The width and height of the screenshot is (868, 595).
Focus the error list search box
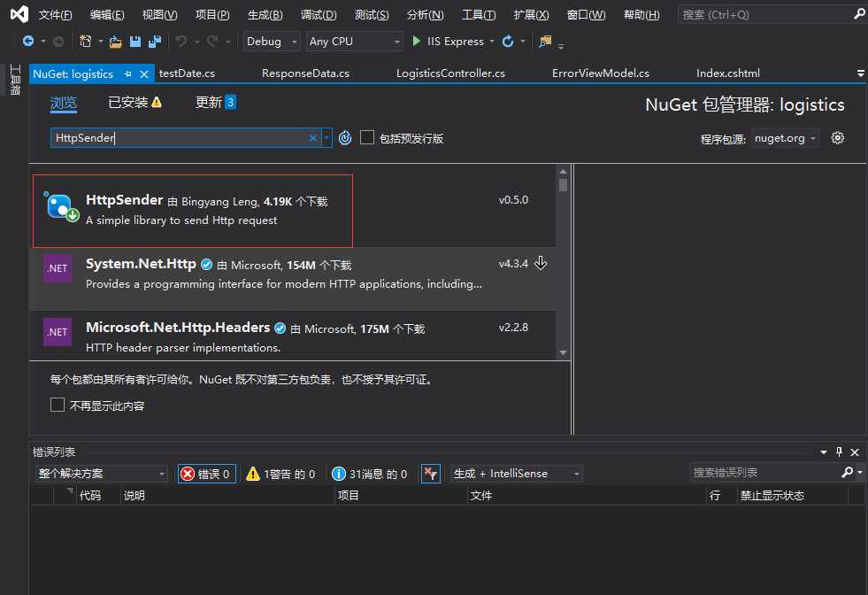point(764,473)
